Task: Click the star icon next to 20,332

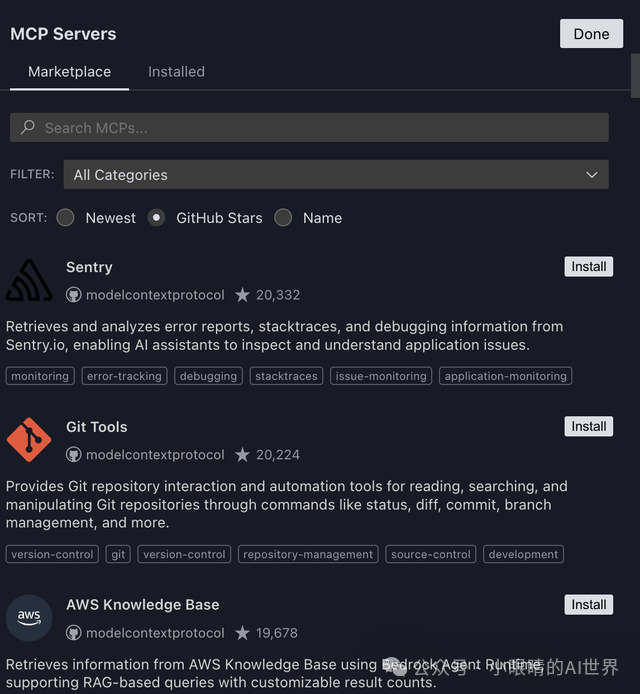Action: 243,295
